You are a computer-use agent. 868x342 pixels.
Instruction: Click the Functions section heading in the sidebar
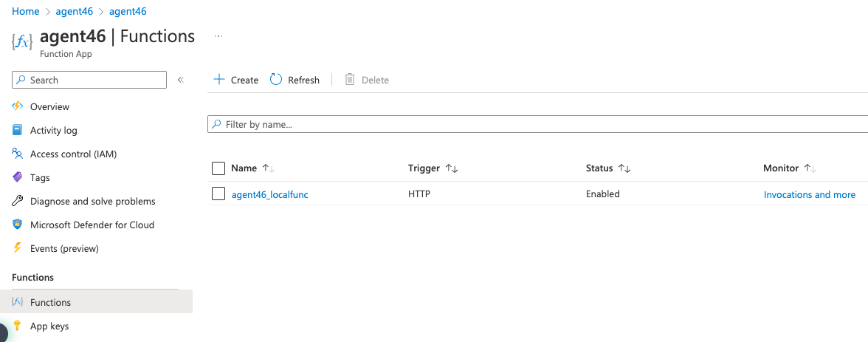32,277
